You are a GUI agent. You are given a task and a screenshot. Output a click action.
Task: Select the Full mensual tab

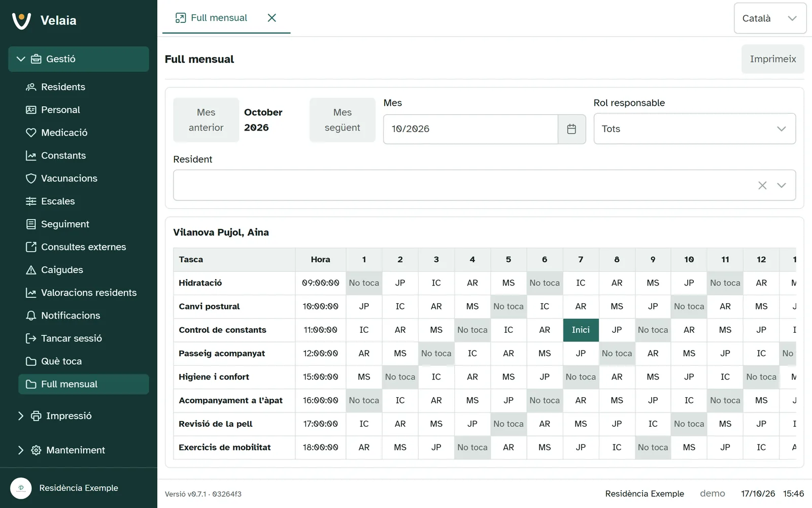pos(212,18)
